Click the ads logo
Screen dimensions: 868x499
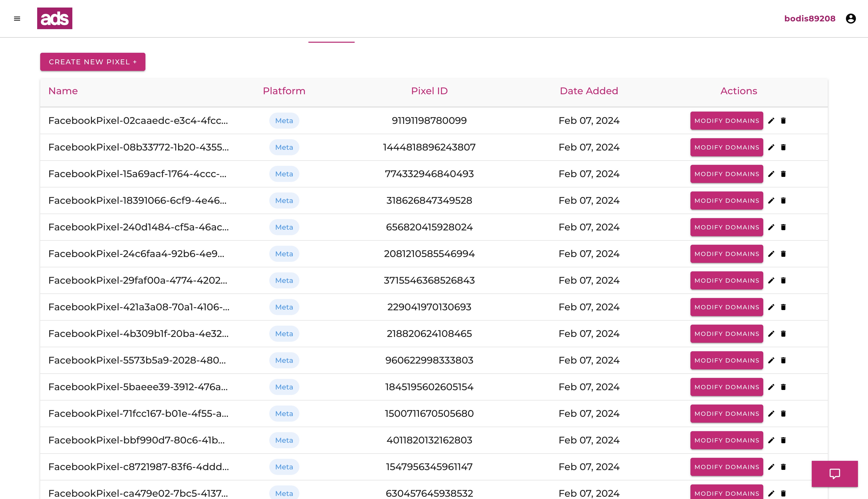coord(55,19)
